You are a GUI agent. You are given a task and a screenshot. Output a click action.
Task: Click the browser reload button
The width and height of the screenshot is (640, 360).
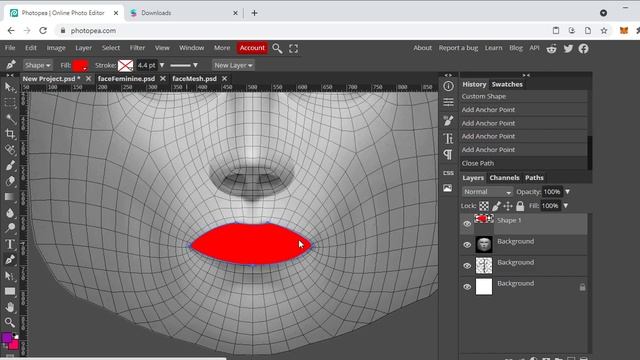(43, 31)
